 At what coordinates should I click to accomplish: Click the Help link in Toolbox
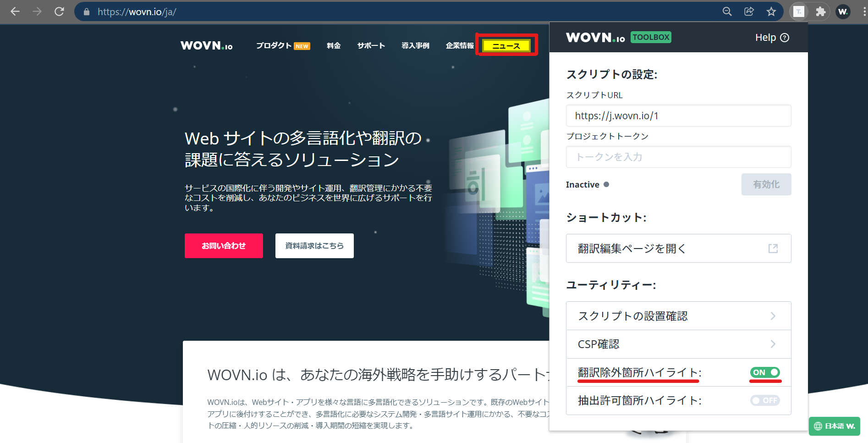pos(772,38)
